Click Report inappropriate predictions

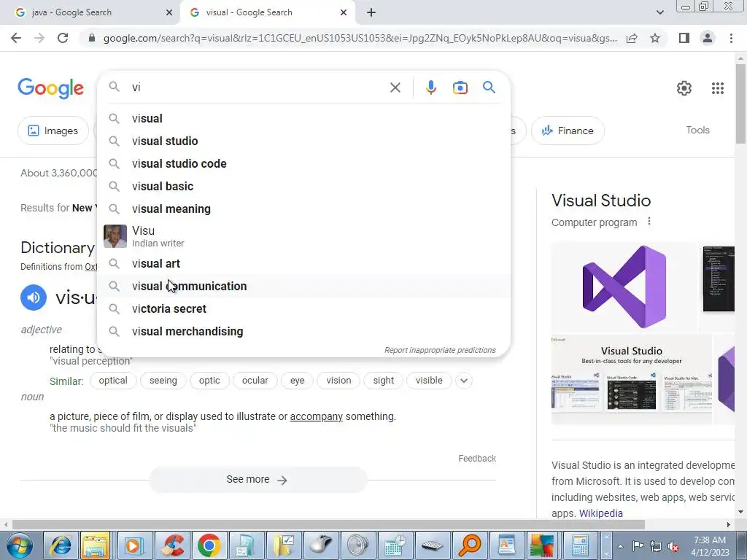(440, 350)
